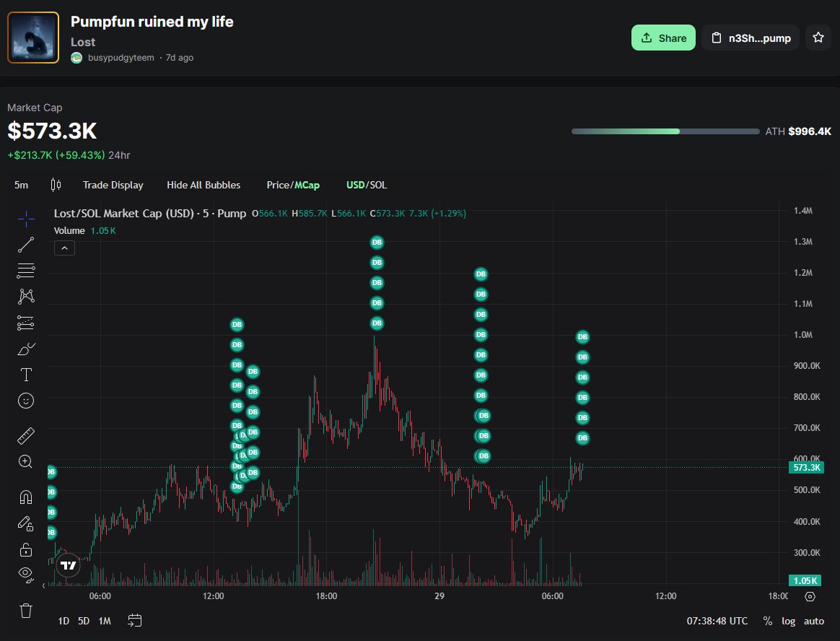Open the candlestick chart type selector
Screen dimensions: 840x641
(56, 185)
